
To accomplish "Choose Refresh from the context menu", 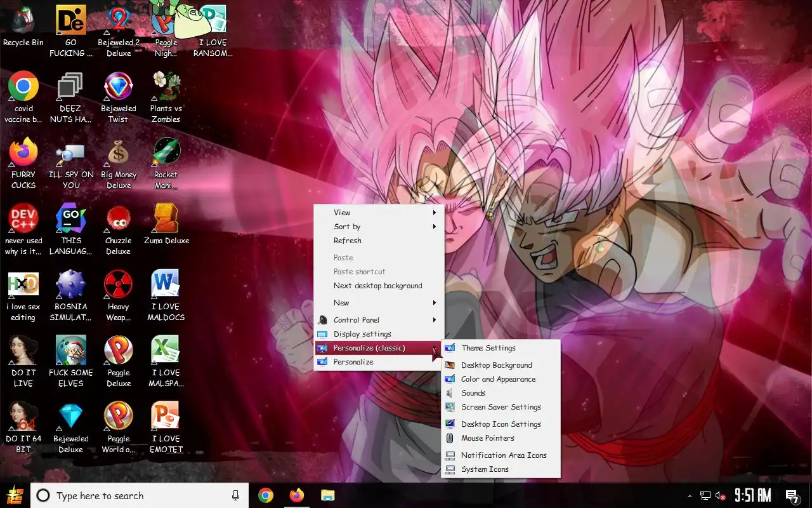I will click(x=378, y=241).
